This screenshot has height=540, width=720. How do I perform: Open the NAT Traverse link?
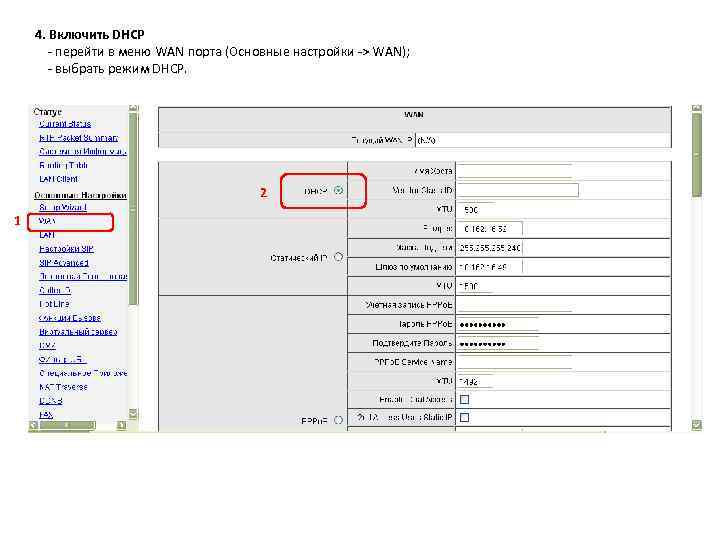[x=63, y=387]
